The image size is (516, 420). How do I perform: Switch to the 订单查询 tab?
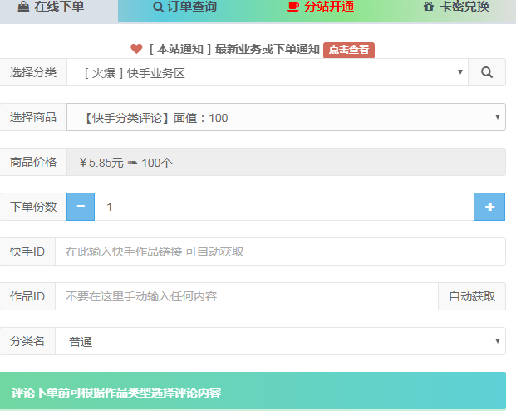point(185,8)
